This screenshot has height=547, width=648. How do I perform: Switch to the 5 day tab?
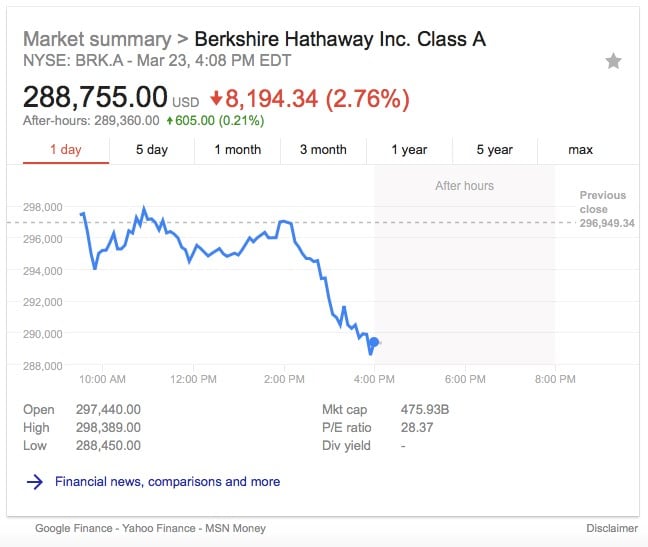(152, 150)
